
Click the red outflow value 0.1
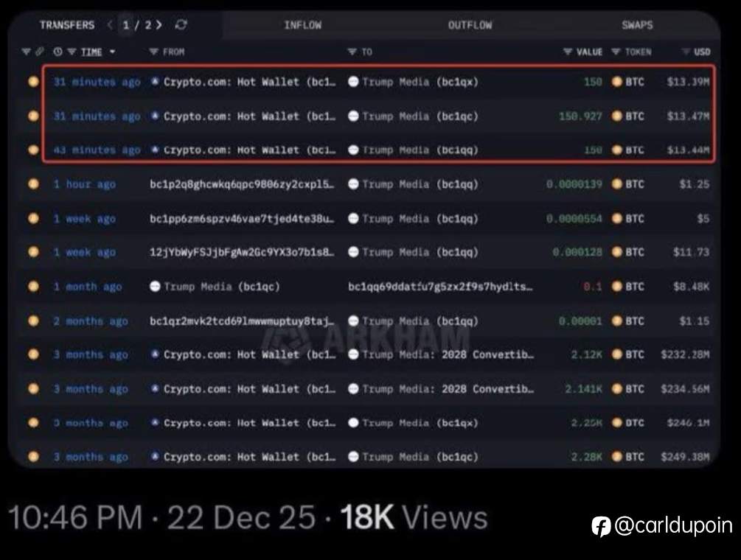tap(593, 287)
